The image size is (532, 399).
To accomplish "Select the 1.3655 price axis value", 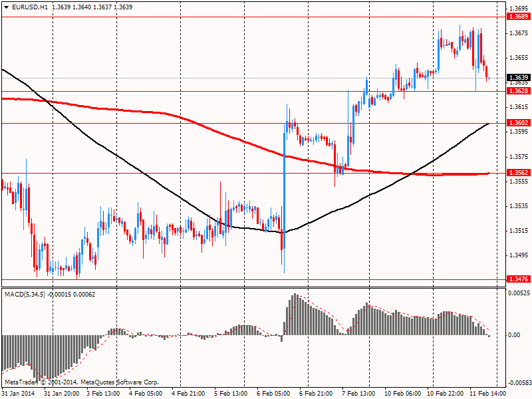I will point(519,58).
